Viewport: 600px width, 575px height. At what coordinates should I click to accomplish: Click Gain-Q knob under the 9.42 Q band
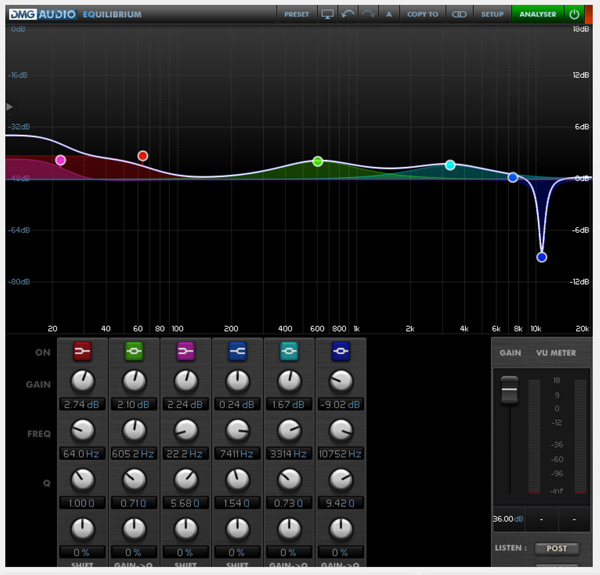341,529
